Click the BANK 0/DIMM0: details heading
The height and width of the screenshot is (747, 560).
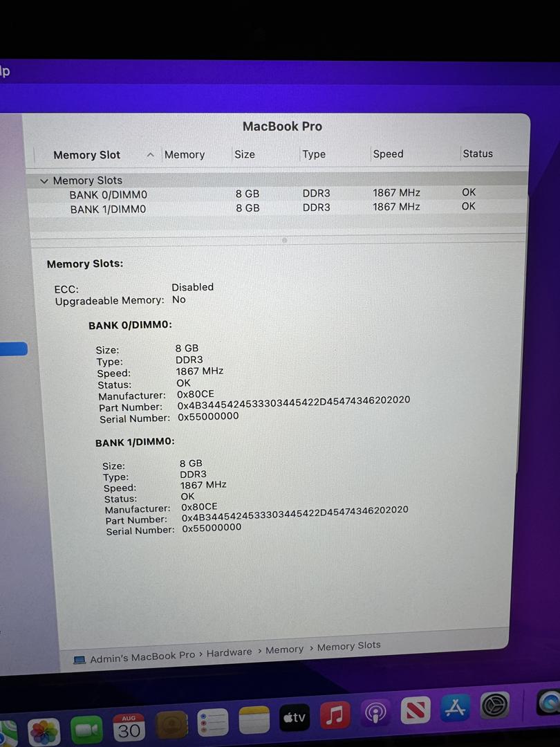(130, 325)
